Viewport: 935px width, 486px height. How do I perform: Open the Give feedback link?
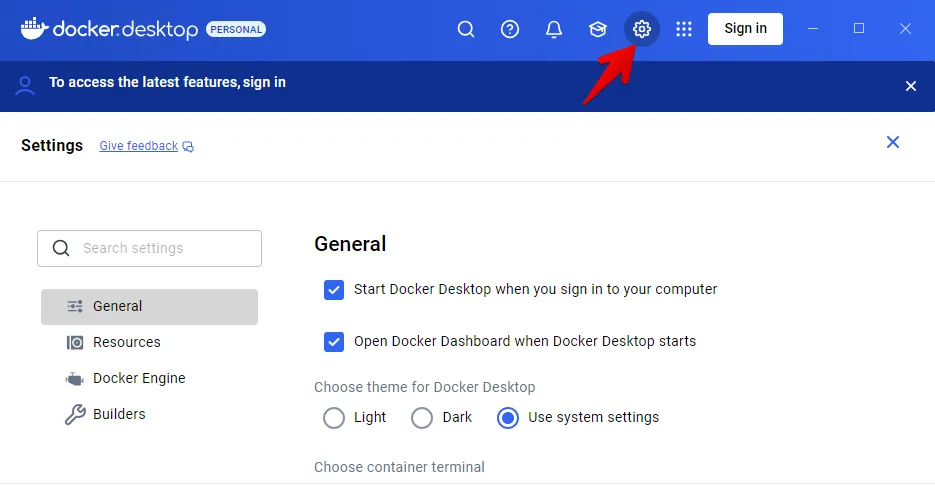click(x=138, y=146)
